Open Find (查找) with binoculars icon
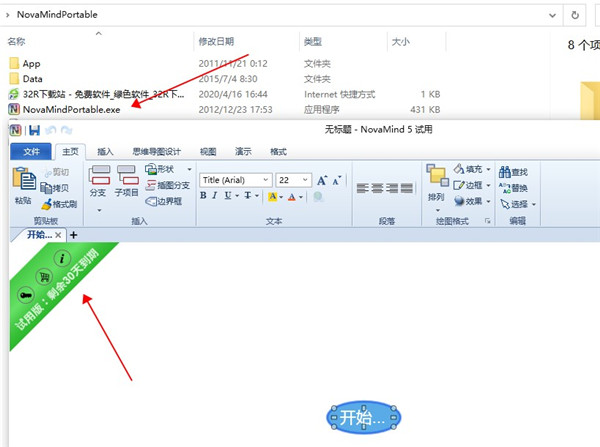 513,172
